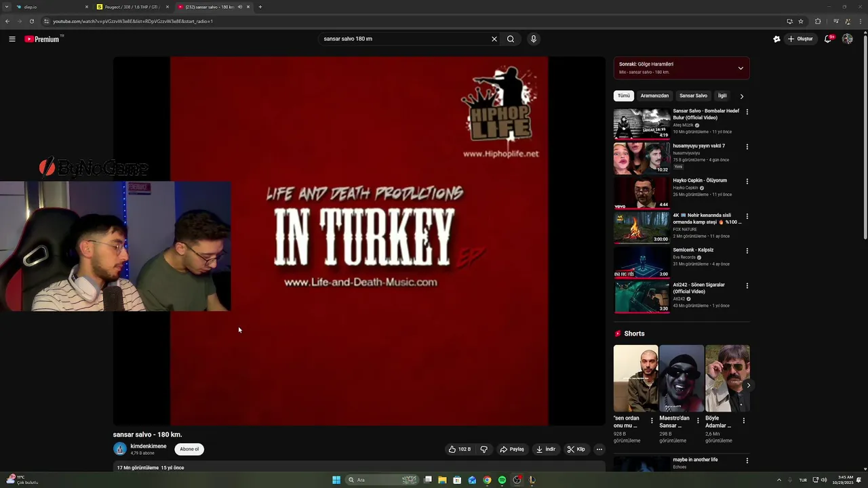Open Sansar Salvo Bombalar Hedef Bulur thumbnail

tap(642, 123)
